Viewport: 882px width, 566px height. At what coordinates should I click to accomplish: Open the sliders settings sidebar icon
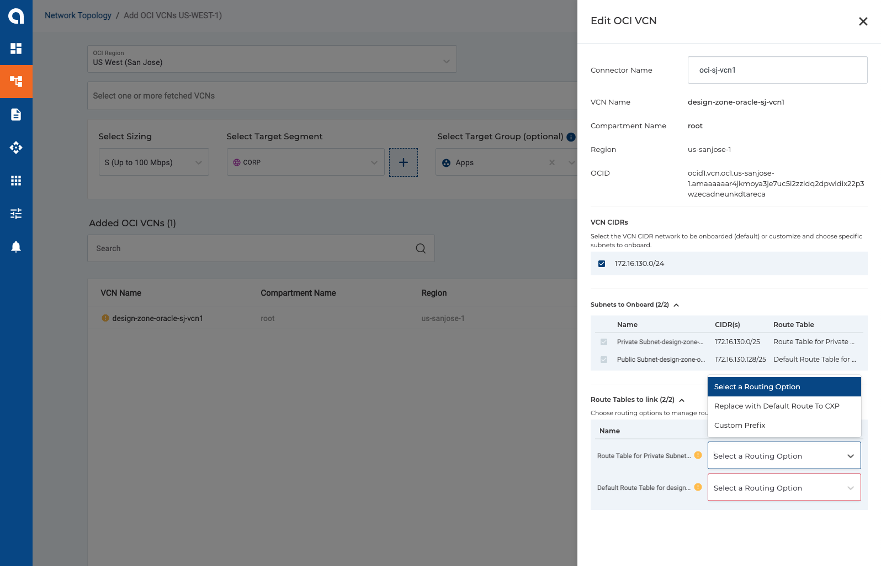coord(16,213)
